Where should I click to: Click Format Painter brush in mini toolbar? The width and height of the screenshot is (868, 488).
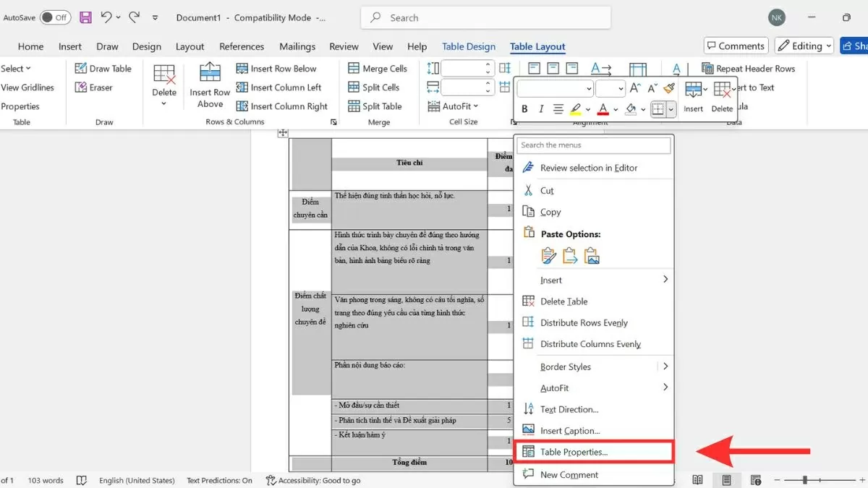pos(669,88)
